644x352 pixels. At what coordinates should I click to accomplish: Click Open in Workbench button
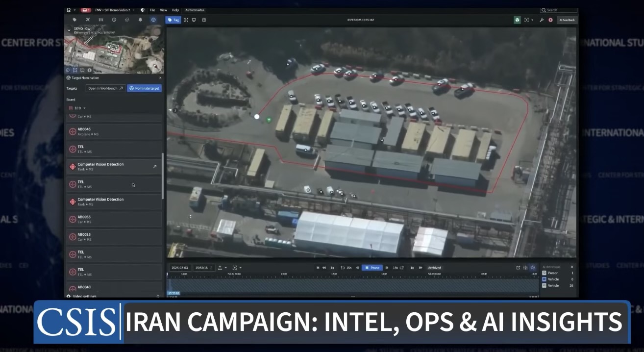pyautogui.click(x=105, y=88)
